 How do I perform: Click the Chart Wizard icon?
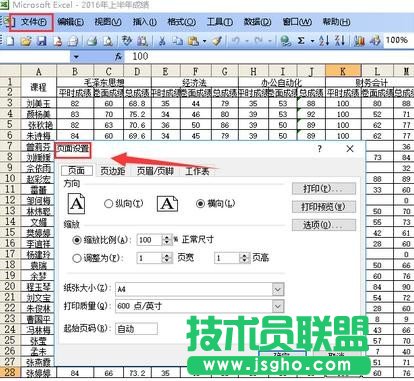click(359, 41)
